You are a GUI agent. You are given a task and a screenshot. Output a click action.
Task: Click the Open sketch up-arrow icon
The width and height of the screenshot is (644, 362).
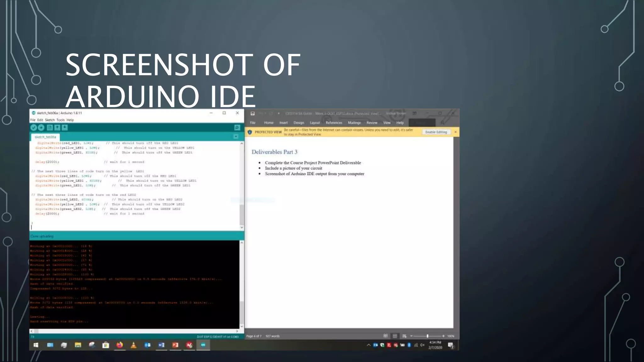click(x=57, y=128)
